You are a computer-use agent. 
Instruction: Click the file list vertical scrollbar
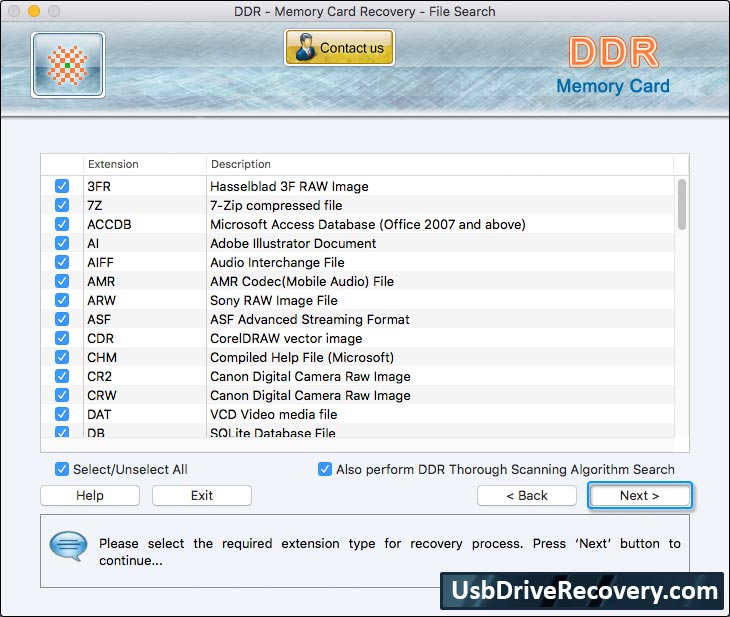tap(682, 204)
